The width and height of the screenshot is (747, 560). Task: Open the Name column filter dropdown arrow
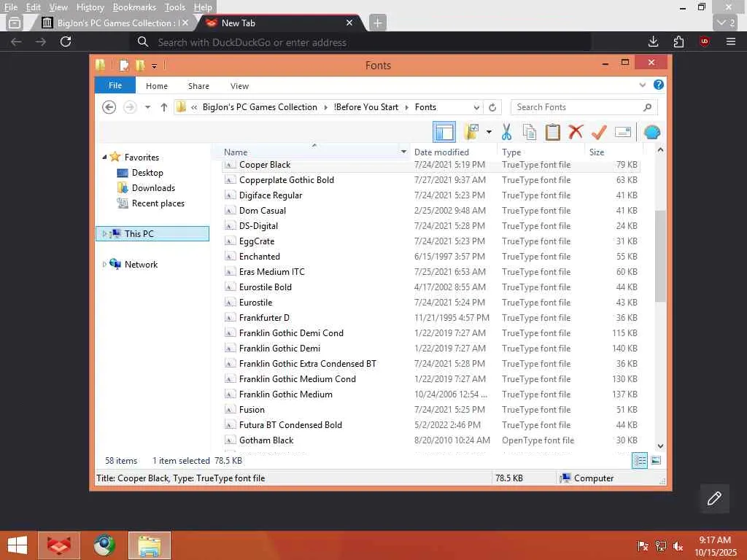pyautogui.click(x=403, y=152)
